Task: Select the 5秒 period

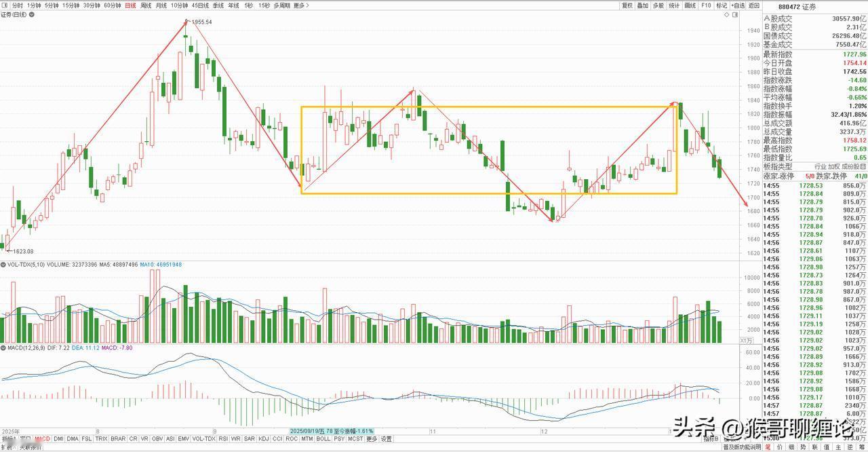Action: 249,5
